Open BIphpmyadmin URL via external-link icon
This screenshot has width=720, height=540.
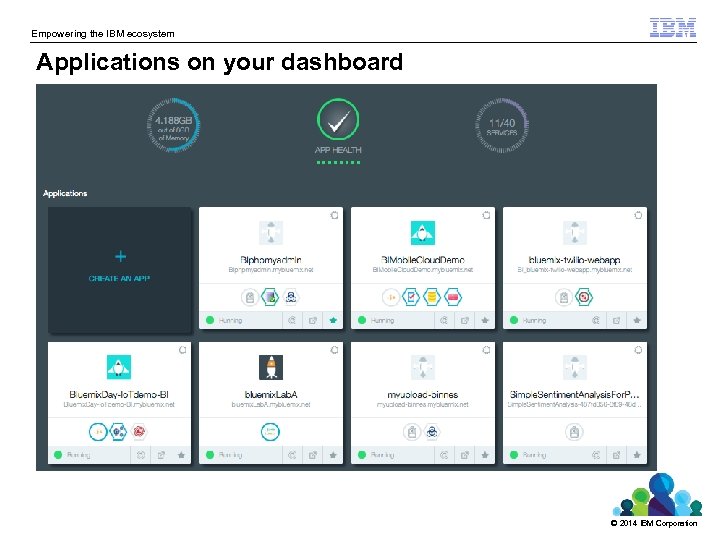point(313,320)
